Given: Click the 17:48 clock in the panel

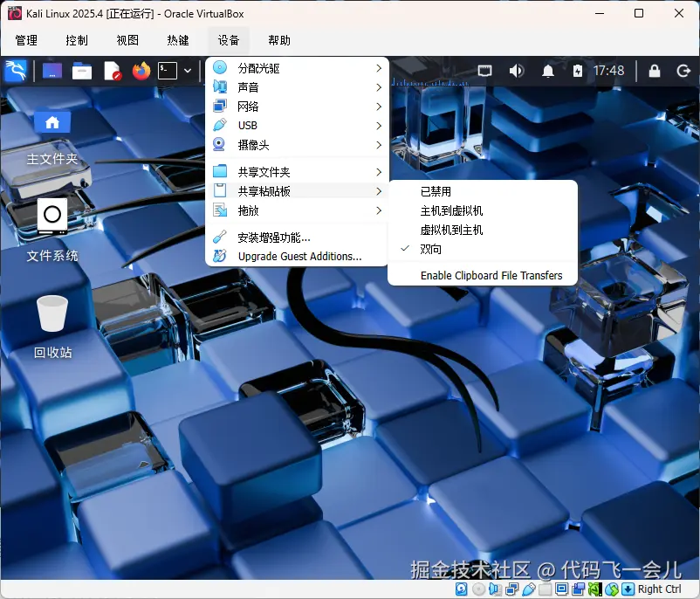Looking at the screenshot, I should coord(609,71).
